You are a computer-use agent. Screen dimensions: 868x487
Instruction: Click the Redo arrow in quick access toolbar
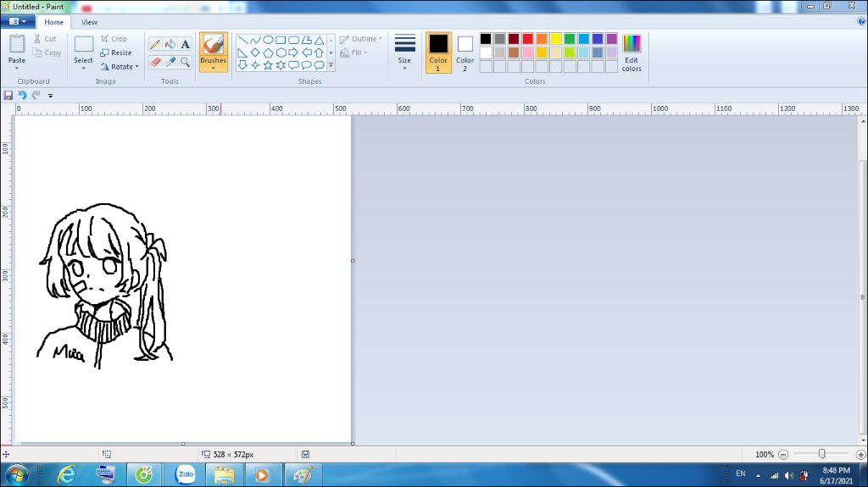(x=36, y=95)
